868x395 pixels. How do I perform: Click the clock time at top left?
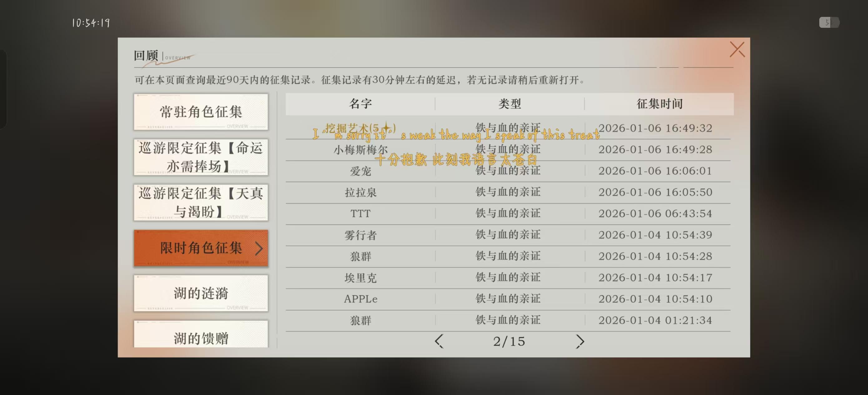click(x=91, y=23)
